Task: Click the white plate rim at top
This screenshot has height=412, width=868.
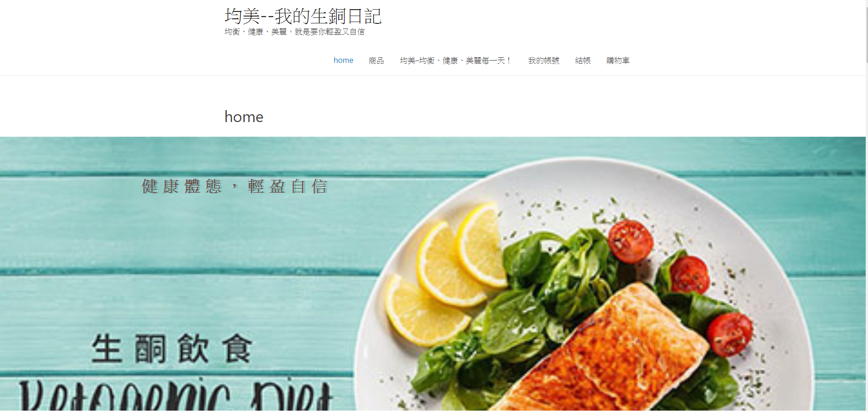Action: pos(583,167)
